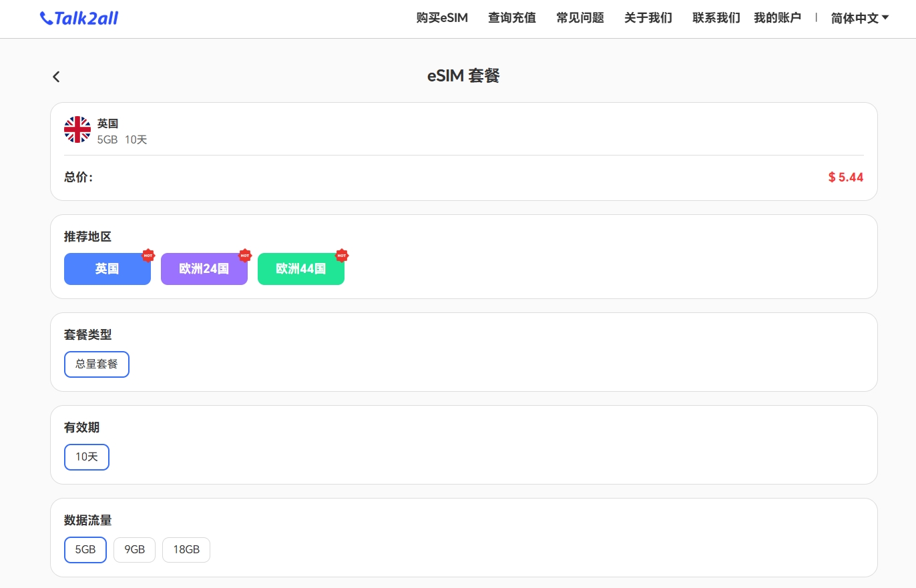This screenshot has width=916, height=588.
Task: Click the HOT badge on 欧洲24国
Action: coord(245,255)
